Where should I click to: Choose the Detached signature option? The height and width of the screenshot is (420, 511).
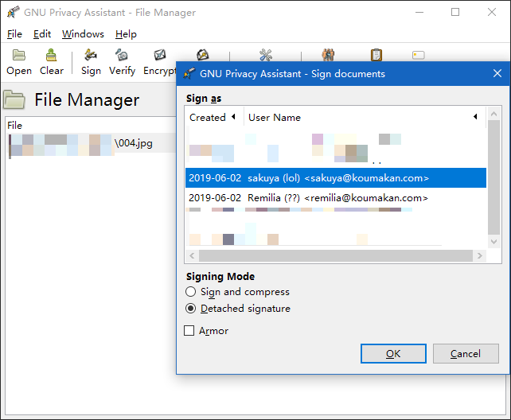tap(190, 309)
